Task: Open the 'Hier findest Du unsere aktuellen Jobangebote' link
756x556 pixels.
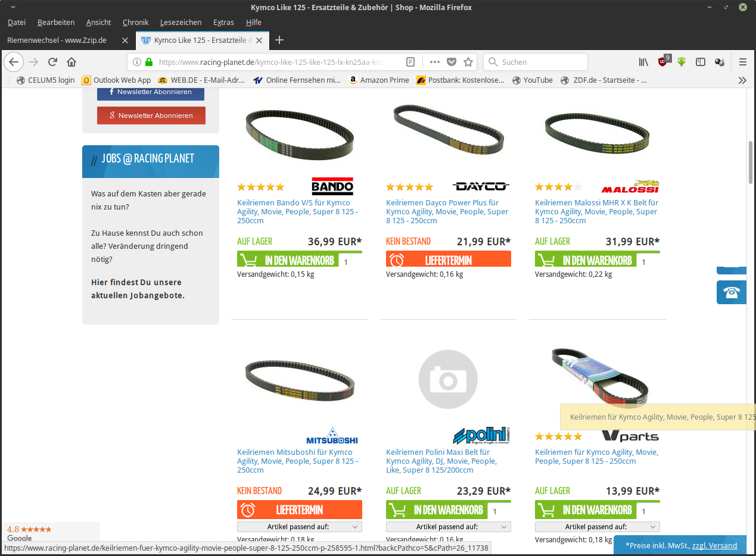Action: 138,289
